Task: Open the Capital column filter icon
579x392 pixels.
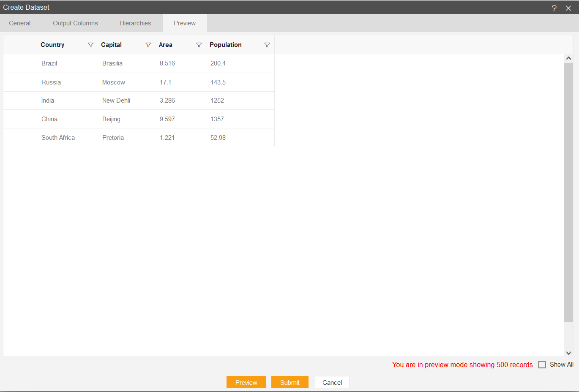Action: coord(148,45)
